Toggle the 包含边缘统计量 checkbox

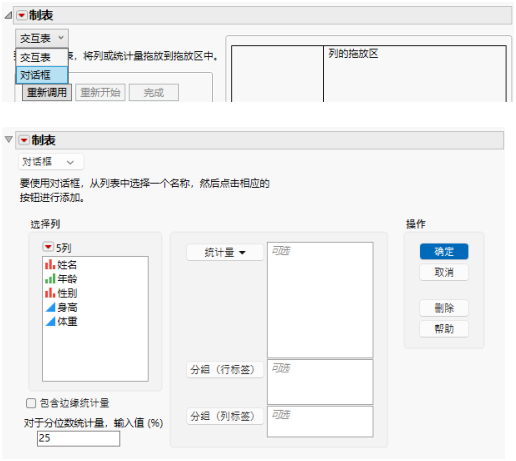click(x=31, y=403)
